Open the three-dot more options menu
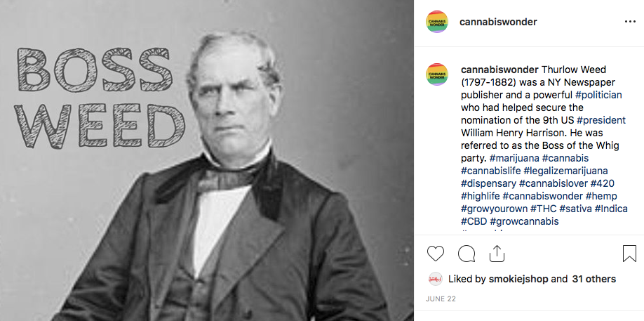This screenshot has width=644, height=321. coord(630,22)
